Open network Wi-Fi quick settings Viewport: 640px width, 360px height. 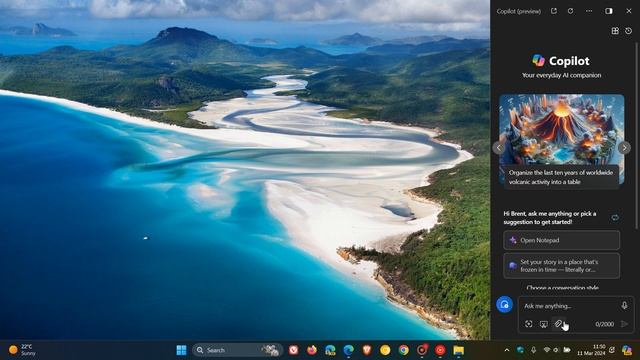point(547,350)
